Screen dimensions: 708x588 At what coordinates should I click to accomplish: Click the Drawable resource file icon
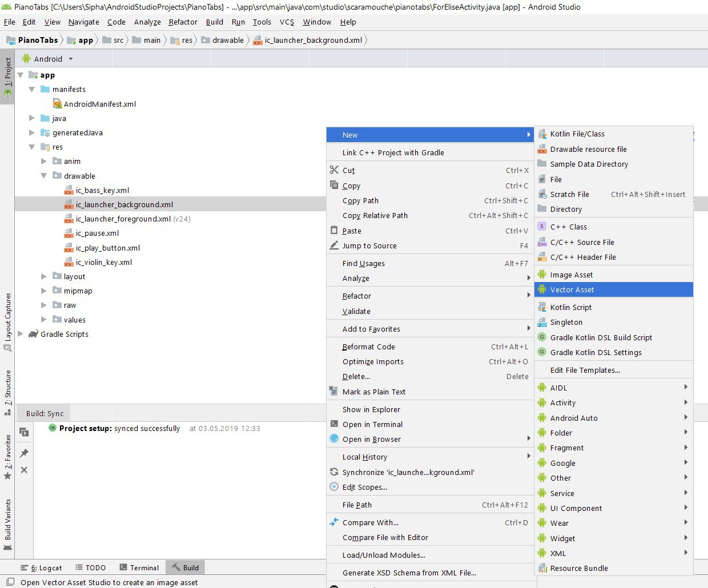tap(542, 149)
